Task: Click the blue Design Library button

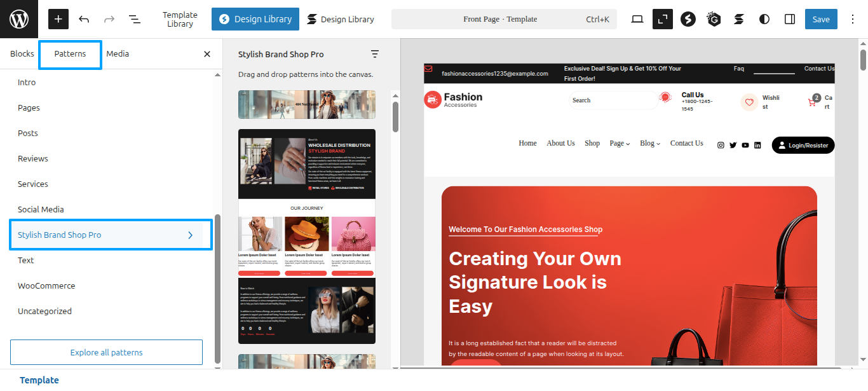Action: 255,19
